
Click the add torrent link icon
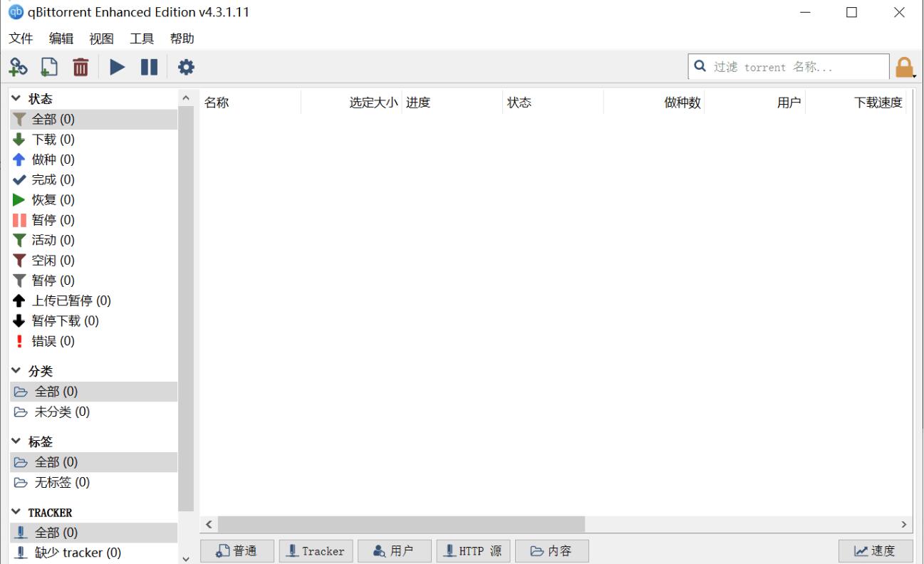(x=18, y=67)
